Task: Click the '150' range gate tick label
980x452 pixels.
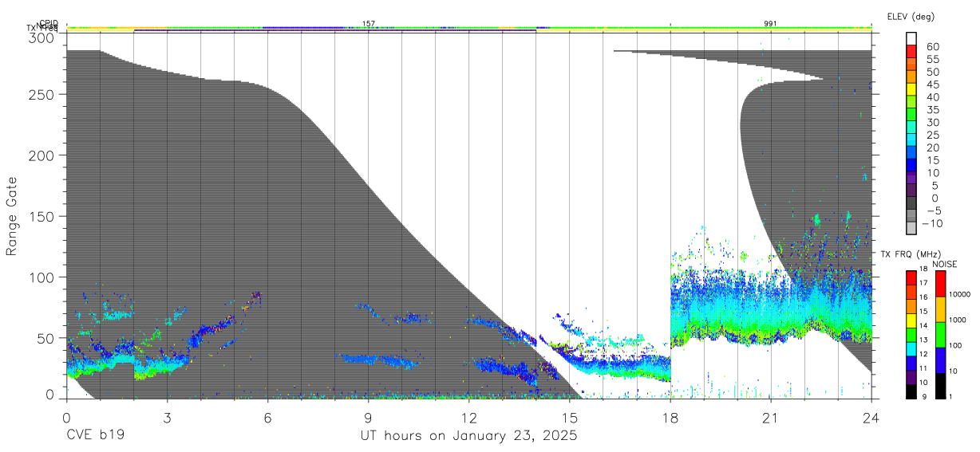Action: [41, 216]
